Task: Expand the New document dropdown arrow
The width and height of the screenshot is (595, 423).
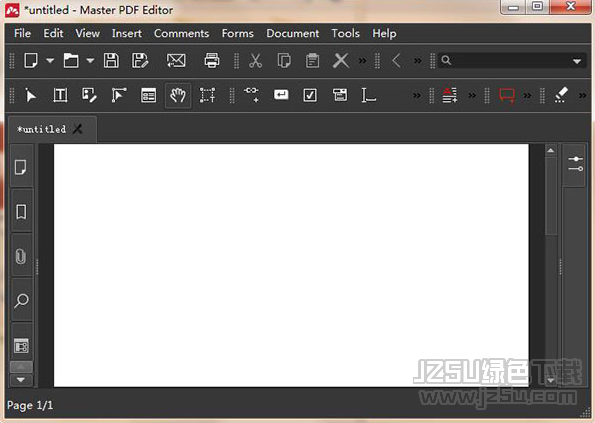Action: [50, 60]
